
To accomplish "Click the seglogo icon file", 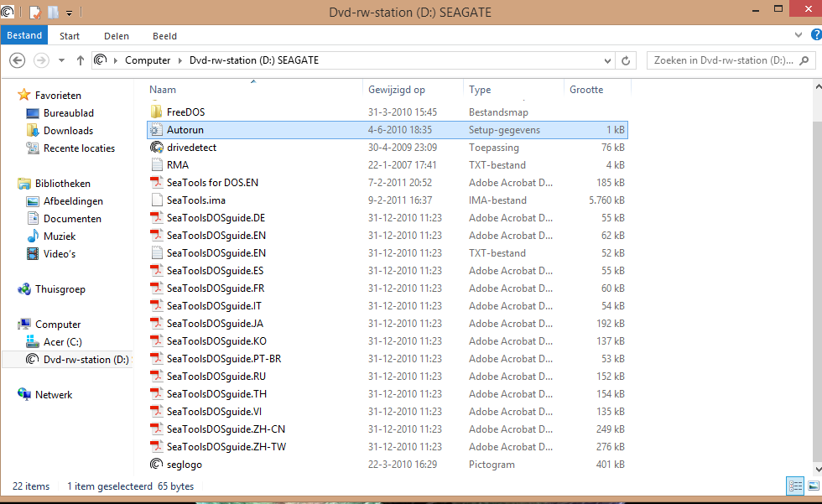I will point(156,465).
